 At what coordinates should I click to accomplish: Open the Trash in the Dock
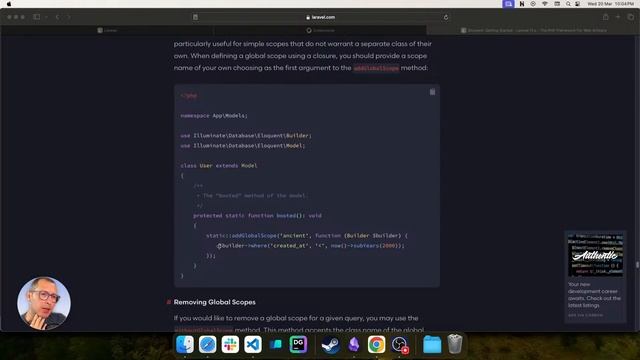click(x=455, y=344)
